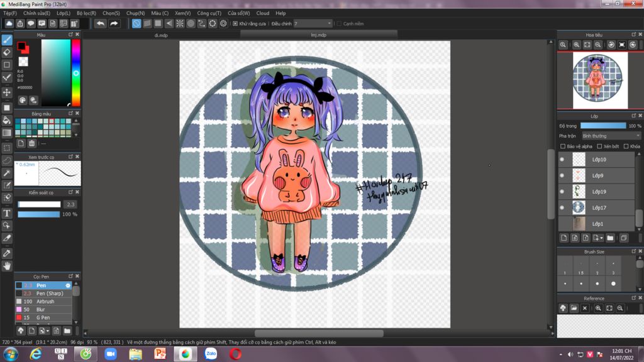This screenshot has height=362, width=644.
Task: Enable Xén bớt checkbox
Action: click(x=599, y=146)
